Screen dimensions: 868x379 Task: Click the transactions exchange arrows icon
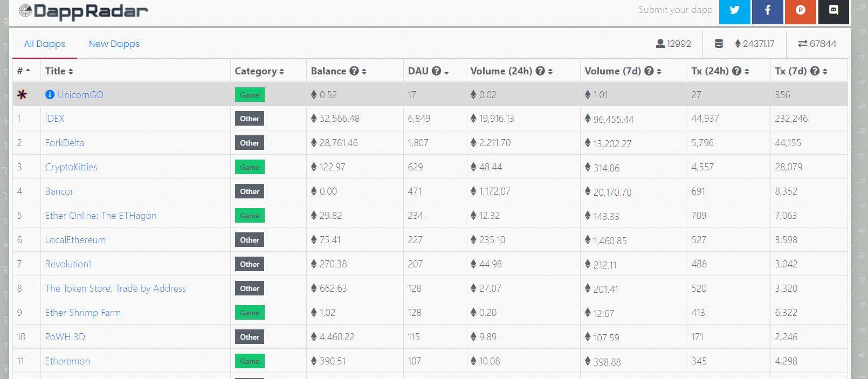[x=803, y=44]
